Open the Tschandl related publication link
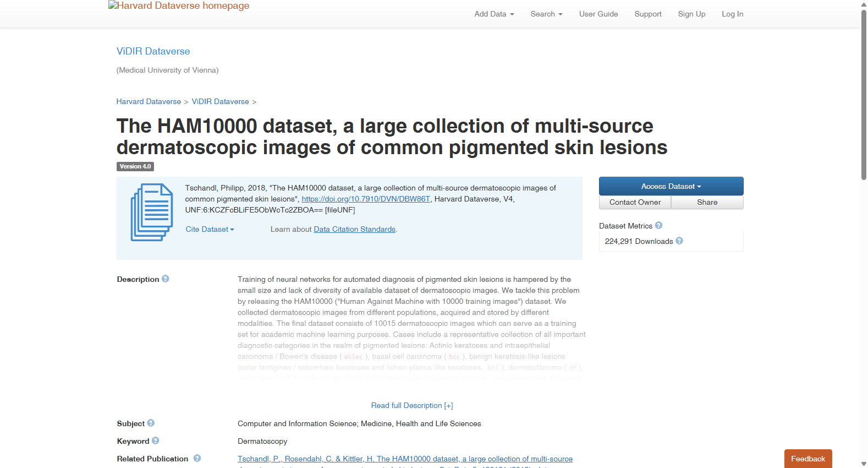868x468 pixels. coord(405,459)
